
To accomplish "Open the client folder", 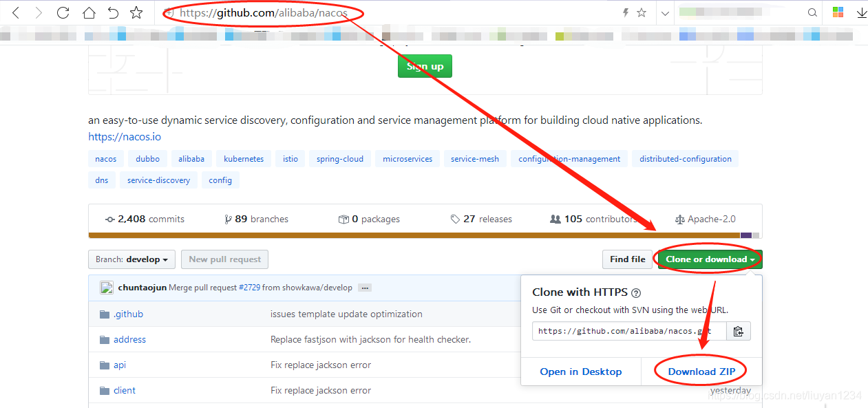I will pyautogui.click(x=125, y=391).
